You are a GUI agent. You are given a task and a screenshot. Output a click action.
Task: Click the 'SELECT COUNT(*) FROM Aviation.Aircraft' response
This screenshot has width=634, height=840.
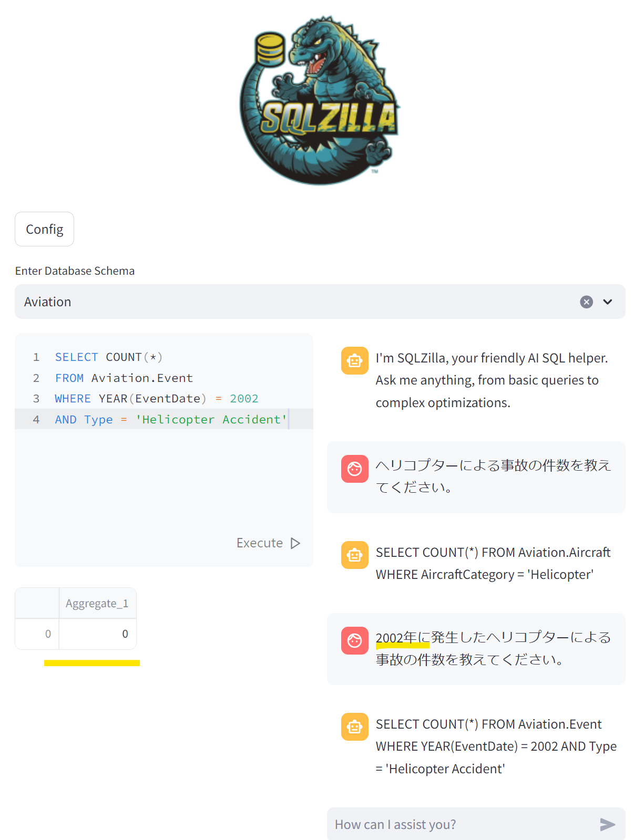point(493,564)
